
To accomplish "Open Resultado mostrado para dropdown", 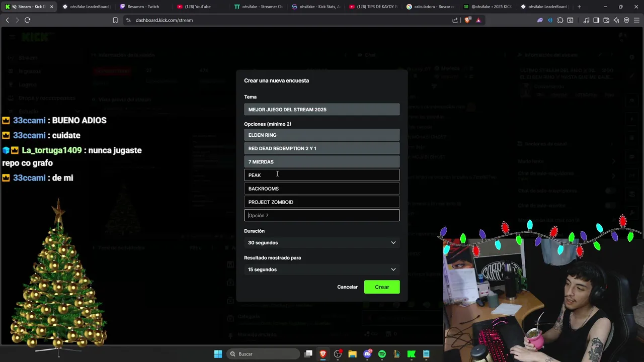I will [322, 269].
